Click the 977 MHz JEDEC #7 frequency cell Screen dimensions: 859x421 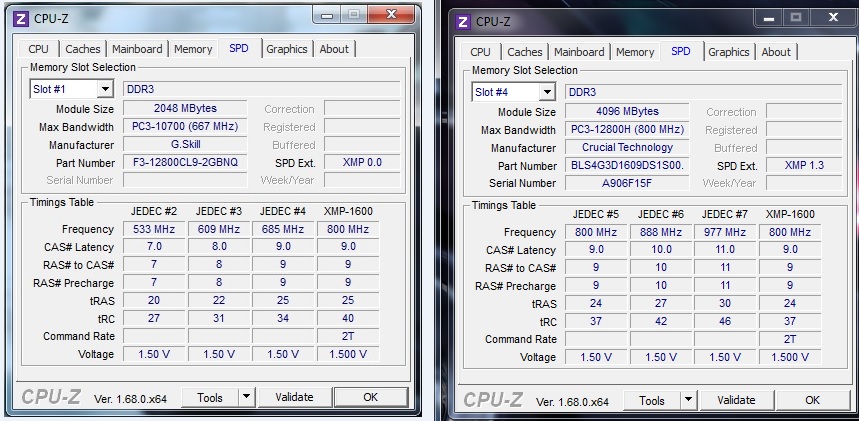click(725, 232)
